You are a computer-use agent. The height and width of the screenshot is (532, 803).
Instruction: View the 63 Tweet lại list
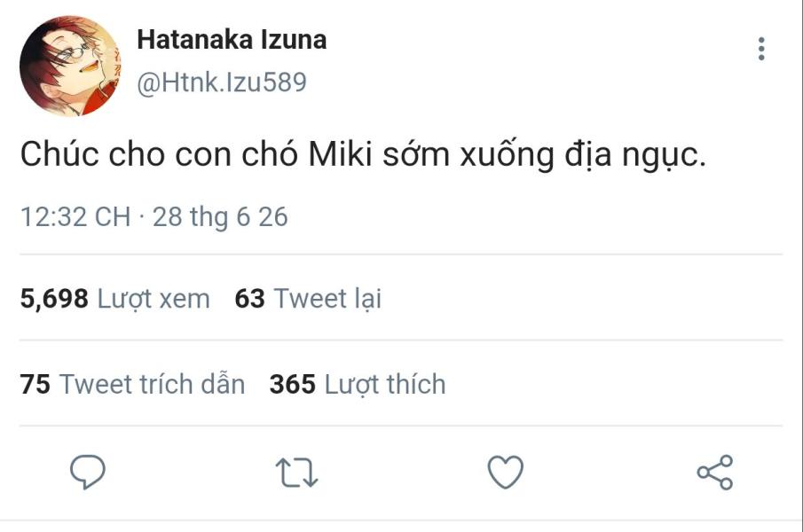[x=308, y=299]
